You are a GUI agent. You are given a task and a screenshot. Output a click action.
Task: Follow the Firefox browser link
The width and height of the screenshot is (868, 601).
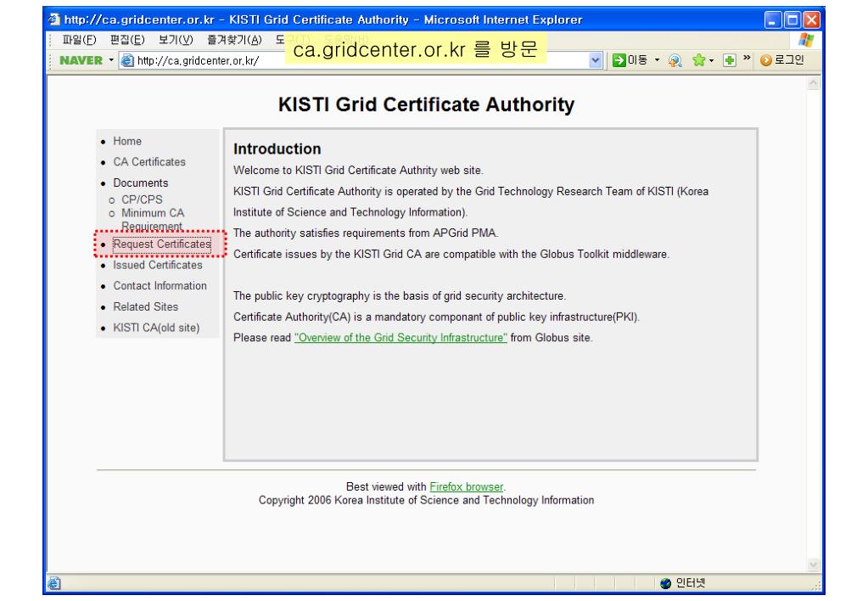[x=467, y=487]
